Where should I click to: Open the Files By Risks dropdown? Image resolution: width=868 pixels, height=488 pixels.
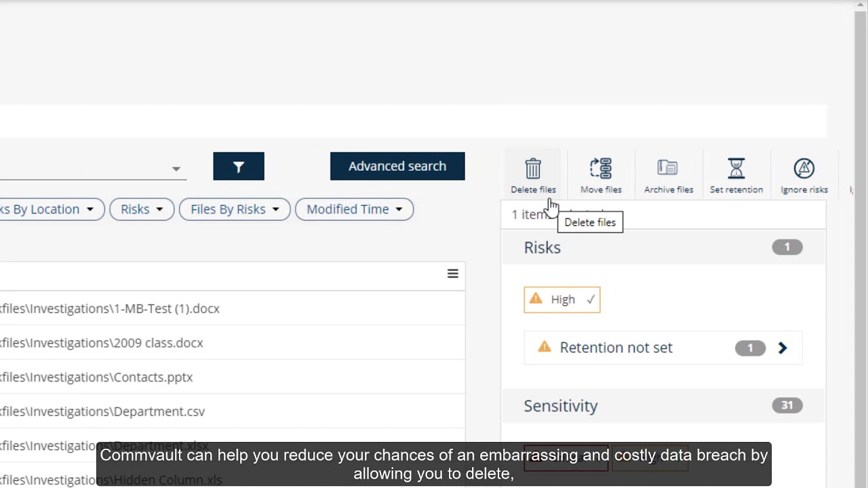(235, 209)
